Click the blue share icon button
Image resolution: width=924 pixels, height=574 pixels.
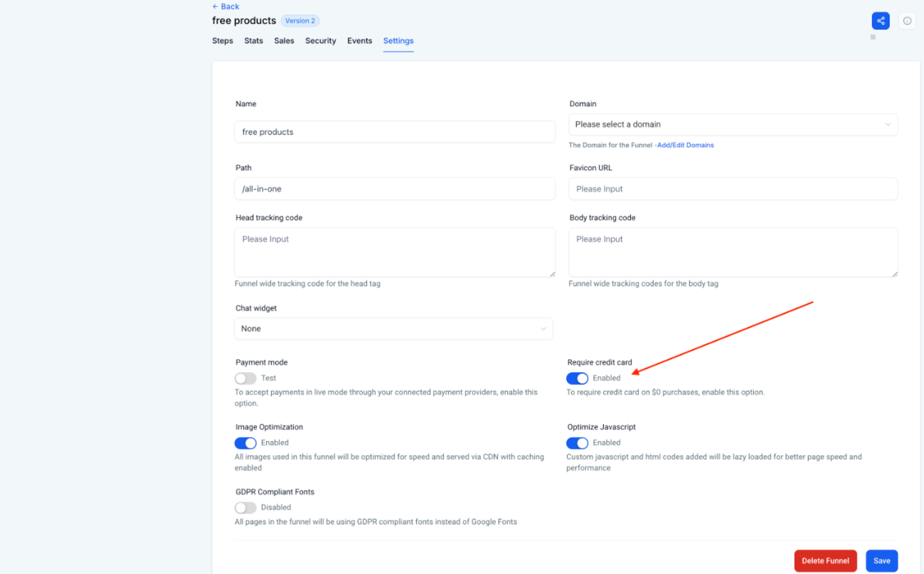coord(880,21)
